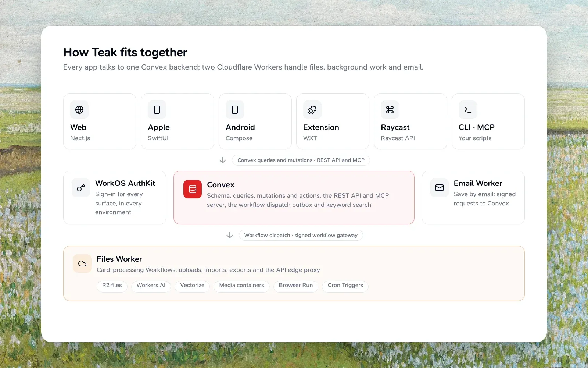Click the puzzle piece Extension icon
Screen dimensions: 588x368
click(312, 110)
